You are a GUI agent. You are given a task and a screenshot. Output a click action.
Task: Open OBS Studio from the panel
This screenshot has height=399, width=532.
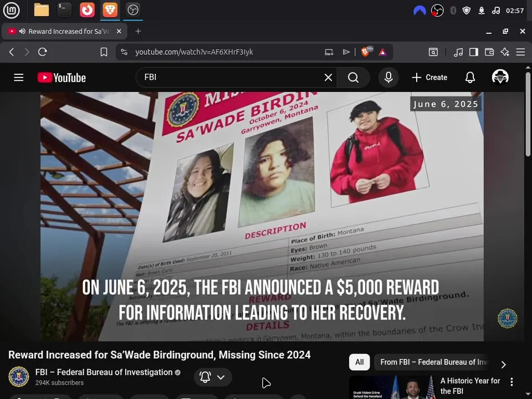tap(132, 10)
